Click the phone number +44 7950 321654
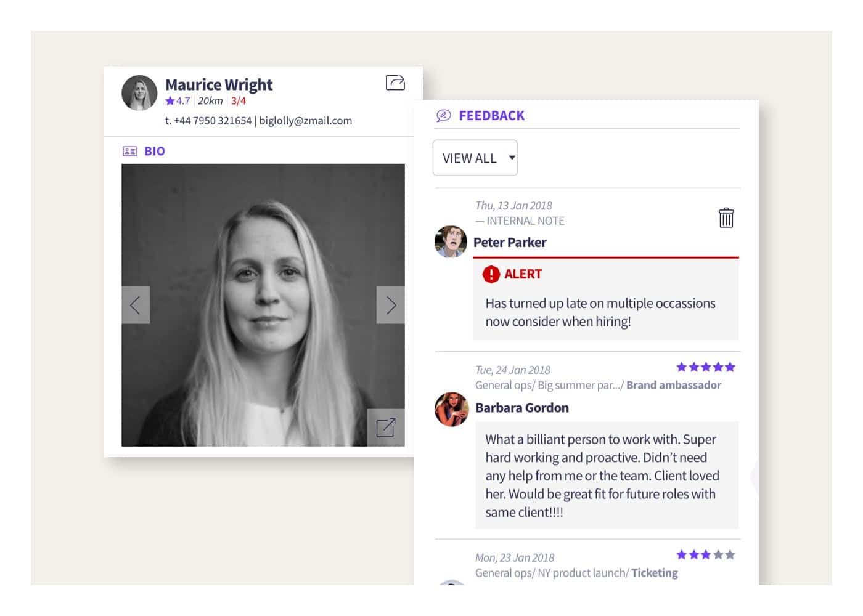 213,121
